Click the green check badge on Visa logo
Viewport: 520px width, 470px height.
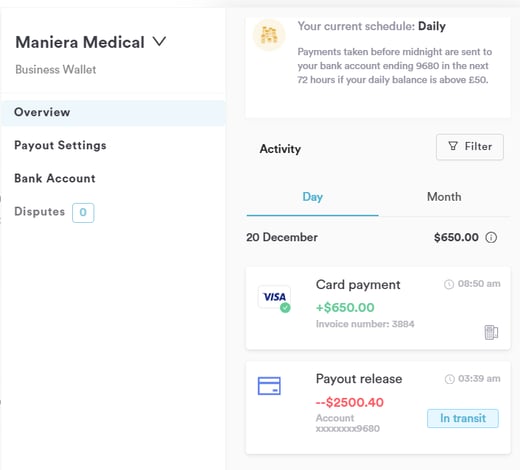[x=285, y=308]
